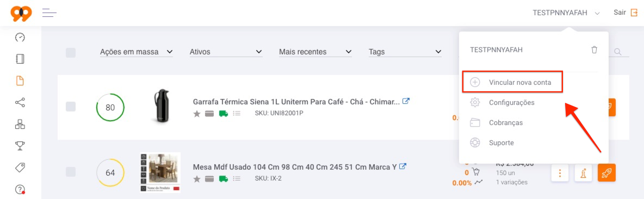644x199 pixels.
Task: Open the external link icon for Garrafa Térmica
Action: [x=406, y=101]
